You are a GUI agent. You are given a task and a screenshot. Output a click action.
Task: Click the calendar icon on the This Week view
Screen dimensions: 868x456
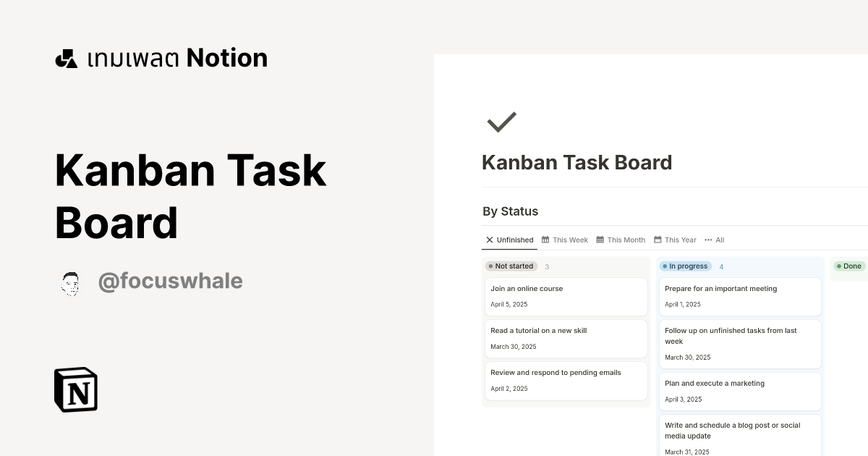pos(546,240)
